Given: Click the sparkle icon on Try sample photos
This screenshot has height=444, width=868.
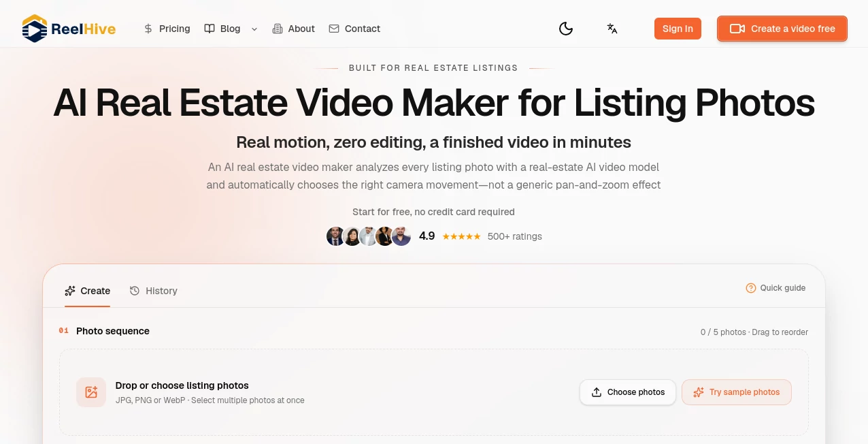Looking at the screenshot, I should click(x=699, y=392).
